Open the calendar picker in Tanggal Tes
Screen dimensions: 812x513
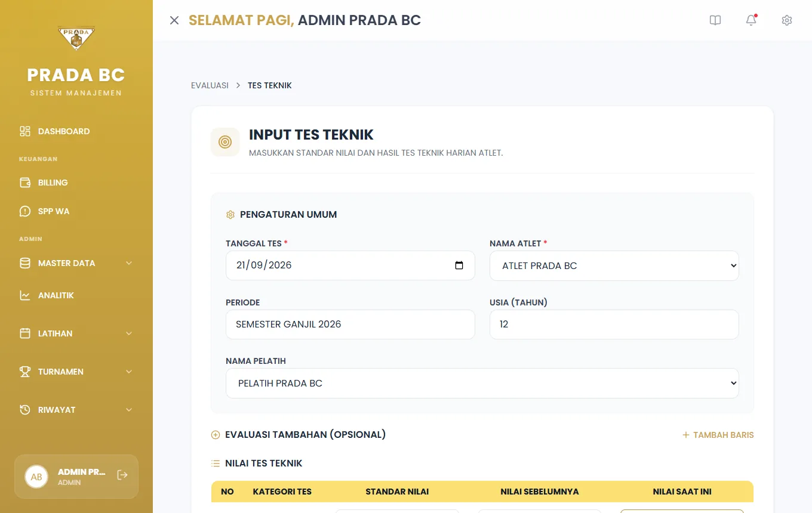(459, 265)
